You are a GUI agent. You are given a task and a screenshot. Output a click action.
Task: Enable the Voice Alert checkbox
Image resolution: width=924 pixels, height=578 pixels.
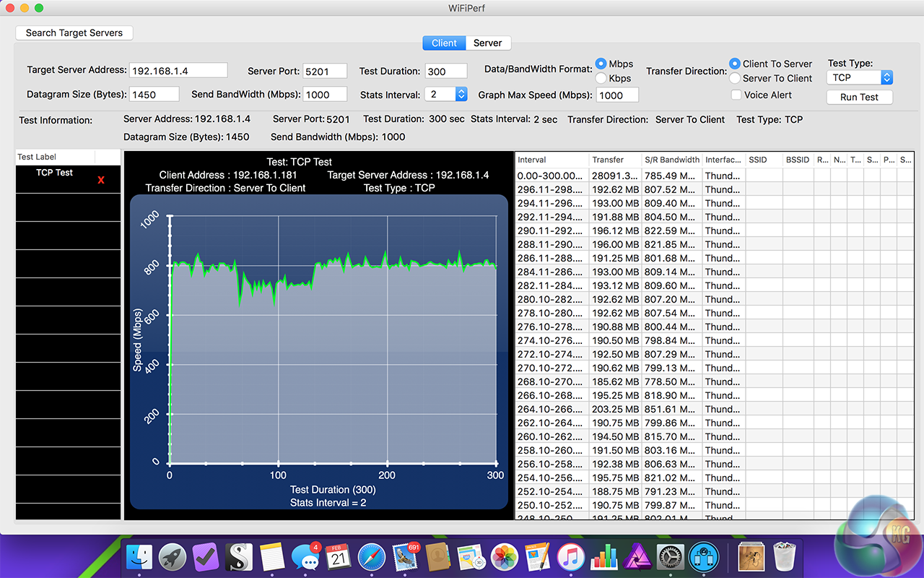[x=736, y=95]
